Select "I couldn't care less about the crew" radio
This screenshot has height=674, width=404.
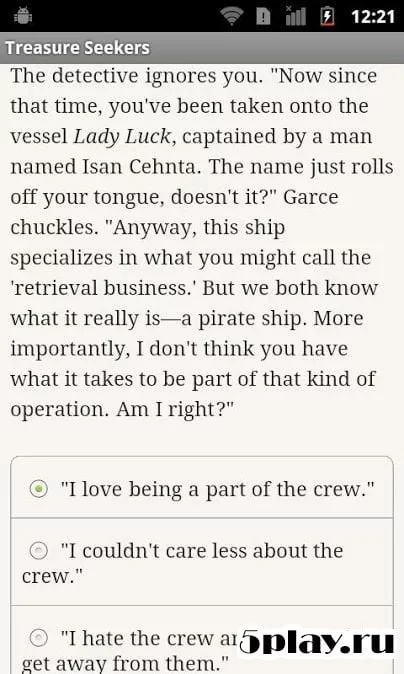38,550
